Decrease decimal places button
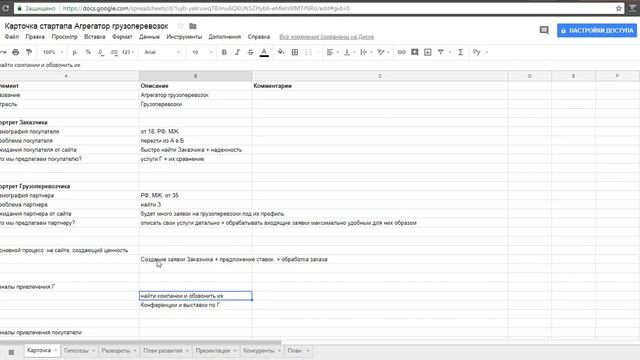The height and width of the screenshot is (360, 640). 101,52
